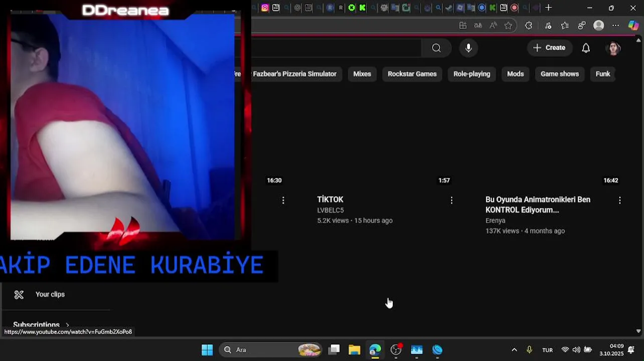Open Bu Oyunda Animatronikleri Ben KONTROL Ediyorum video
Image resolution: width=644 pixels, height=361 pixels.
[538, 205]
